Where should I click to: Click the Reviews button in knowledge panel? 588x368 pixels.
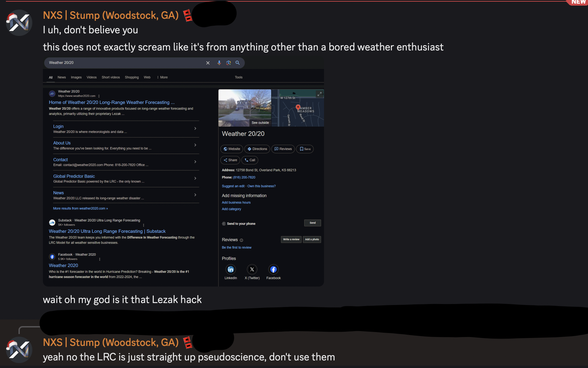click(283, 149)
